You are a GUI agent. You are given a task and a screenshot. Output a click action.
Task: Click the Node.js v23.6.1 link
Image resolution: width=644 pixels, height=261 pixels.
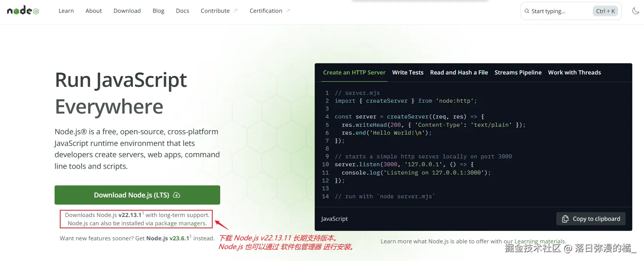[x=168, y=238]
